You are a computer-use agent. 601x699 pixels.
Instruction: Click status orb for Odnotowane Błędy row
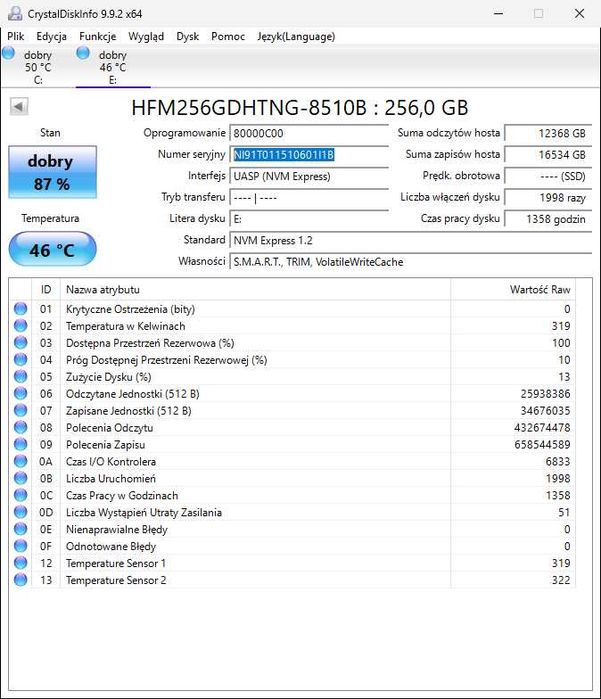(x=21, y=546)
